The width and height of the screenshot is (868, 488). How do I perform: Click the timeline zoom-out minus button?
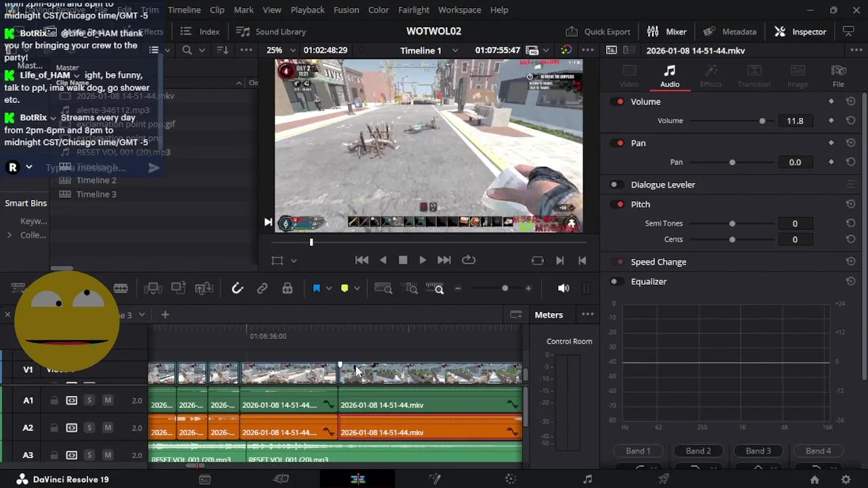tap(458, 289)
